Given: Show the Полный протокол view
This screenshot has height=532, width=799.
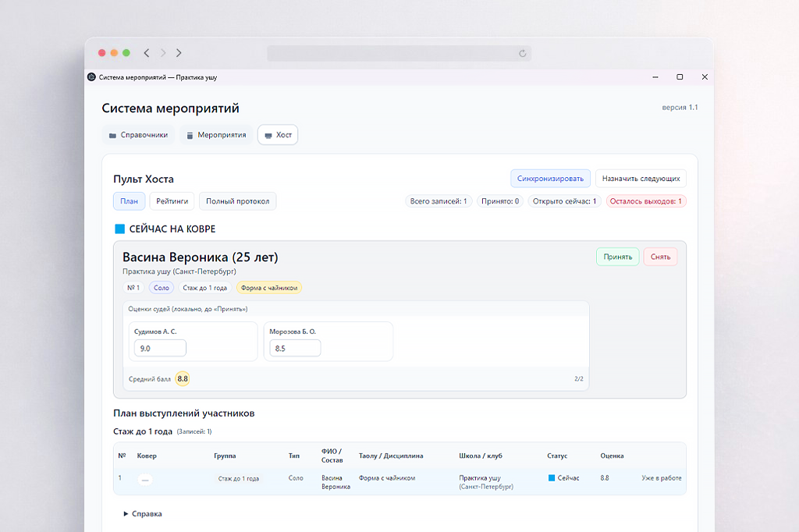Looking at the screenshot, I should [237, 201].
